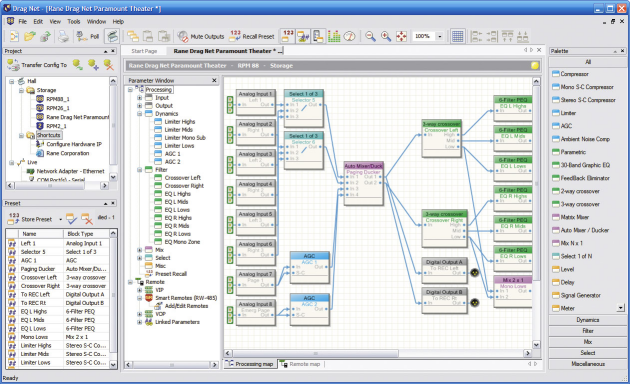Click the copy toolbar icon
This screenshot has width=630, height=384.
[133, 37]
